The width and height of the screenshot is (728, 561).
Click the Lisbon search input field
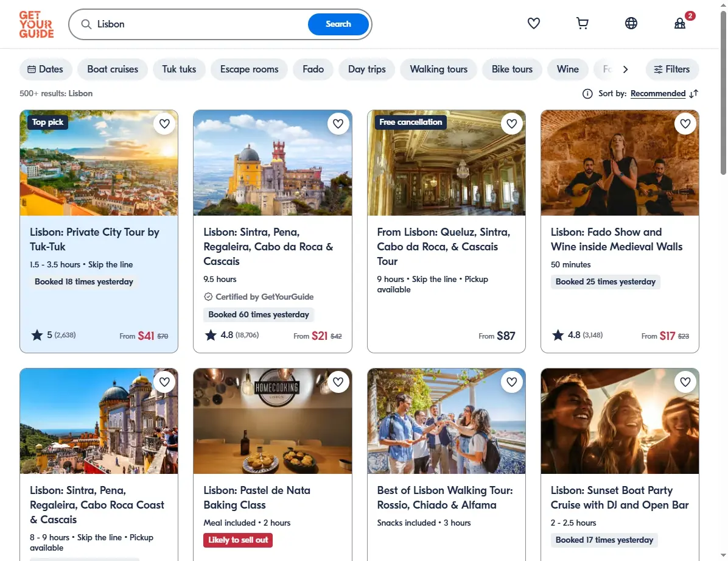point(200,24)
